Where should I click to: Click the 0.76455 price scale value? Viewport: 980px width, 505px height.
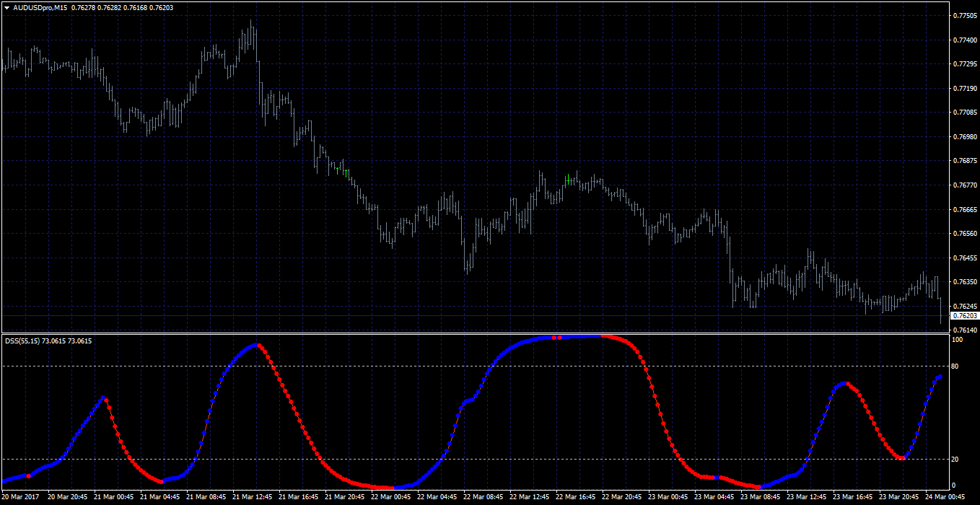coord(965,258)
